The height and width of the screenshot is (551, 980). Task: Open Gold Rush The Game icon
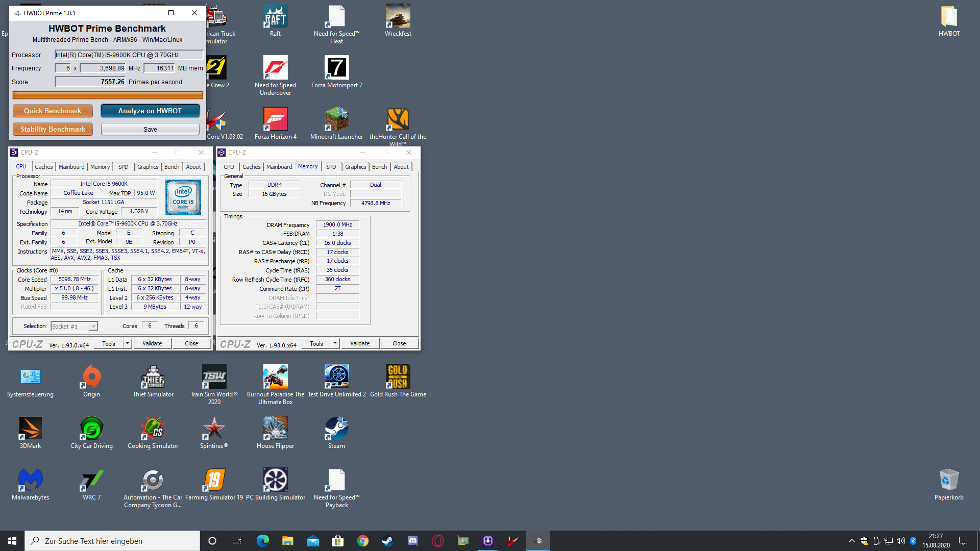tap(398, 381)
